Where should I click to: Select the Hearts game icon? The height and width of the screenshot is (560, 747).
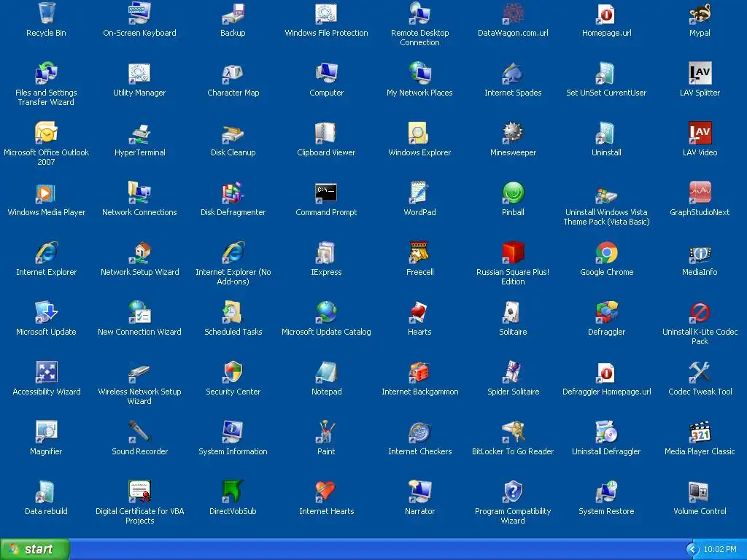coord(419,312)
